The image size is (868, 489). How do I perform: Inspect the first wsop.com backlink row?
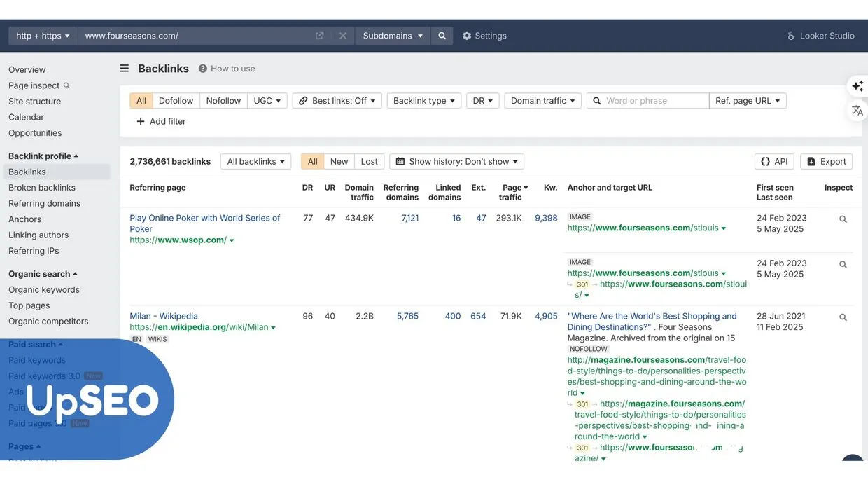click(843, 219)
